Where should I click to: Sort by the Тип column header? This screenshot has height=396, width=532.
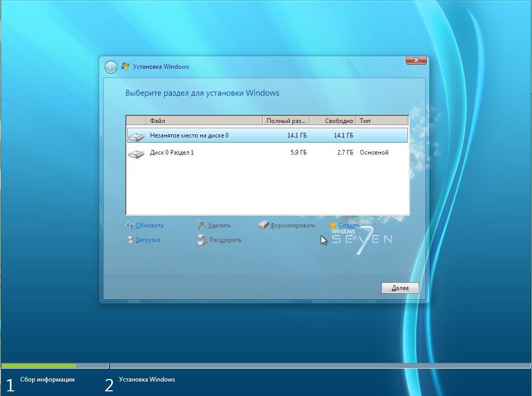pyautogui.click(x=382, y=120)
